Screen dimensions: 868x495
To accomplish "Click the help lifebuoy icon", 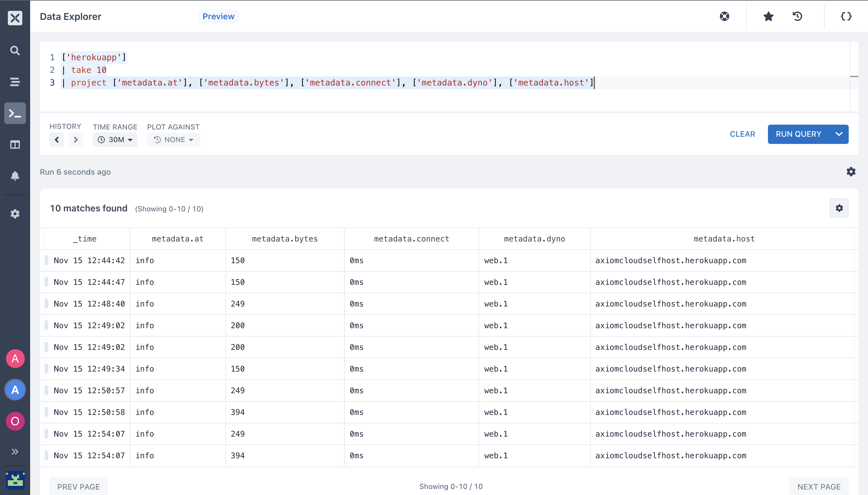I will pos(725,16).
